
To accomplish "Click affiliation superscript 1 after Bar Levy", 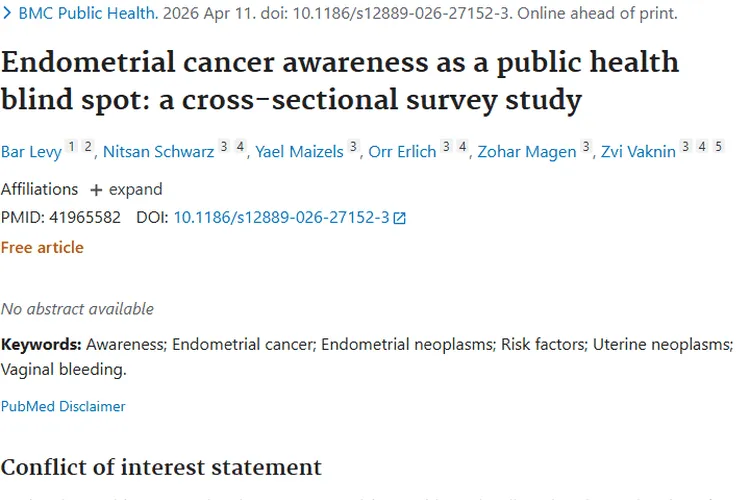I will pyautogui.click(x=72, y=147).
